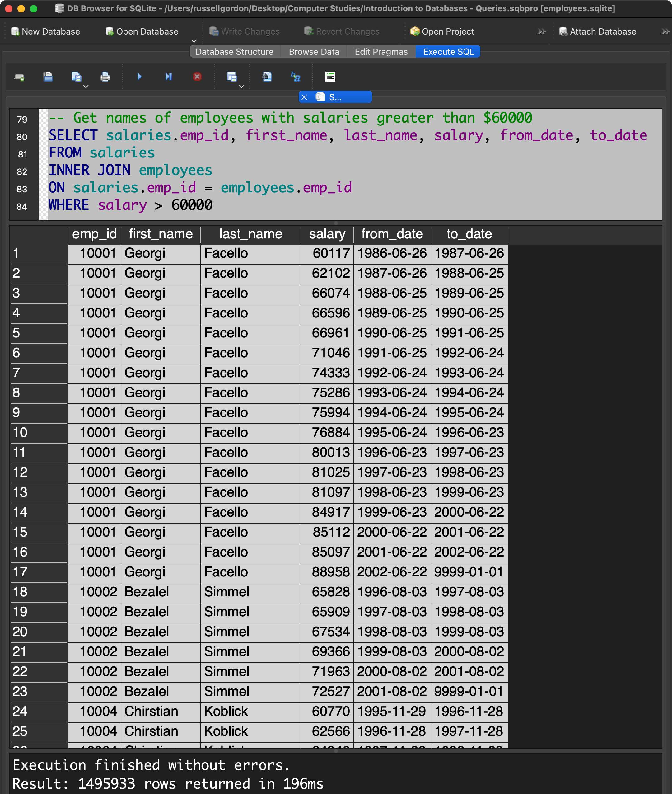Screen dimensions: 672x794
Task: Click the save SQL file icon
Action: click(76, 77)
